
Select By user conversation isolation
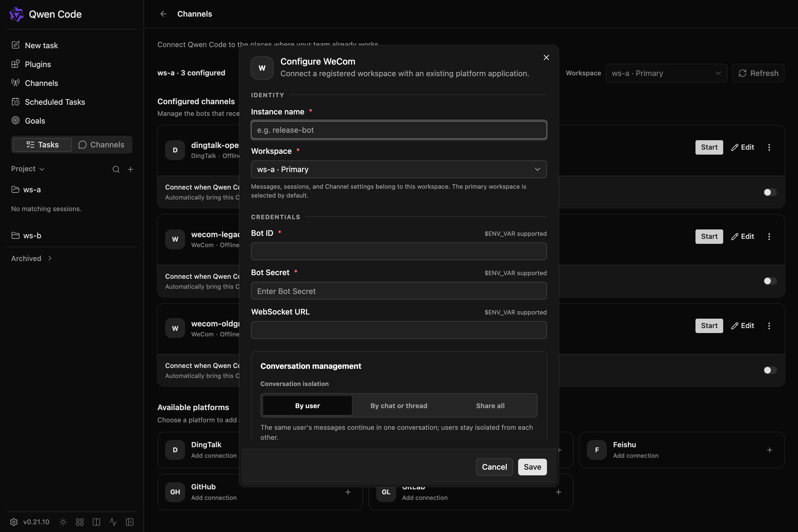coord(307,405)
